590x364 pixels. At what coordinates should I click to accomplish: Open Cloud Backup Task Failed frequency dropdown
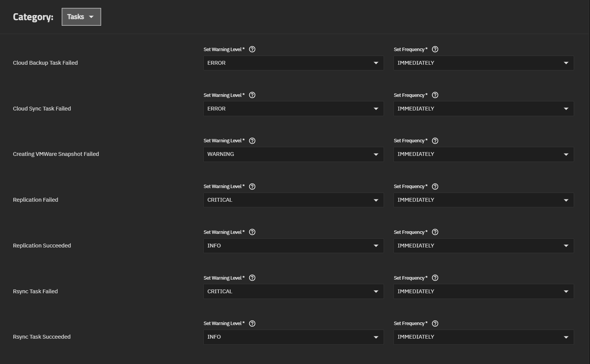(484, 63)
